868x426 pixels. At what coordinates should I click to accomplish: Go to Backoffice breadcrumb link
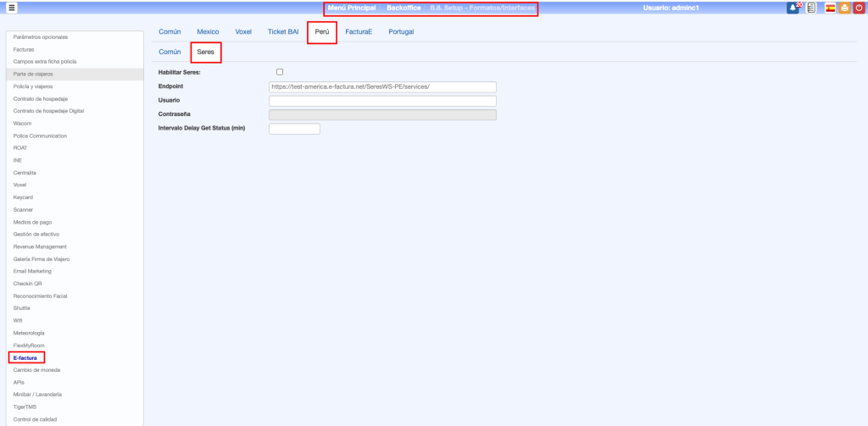(403, 8)
